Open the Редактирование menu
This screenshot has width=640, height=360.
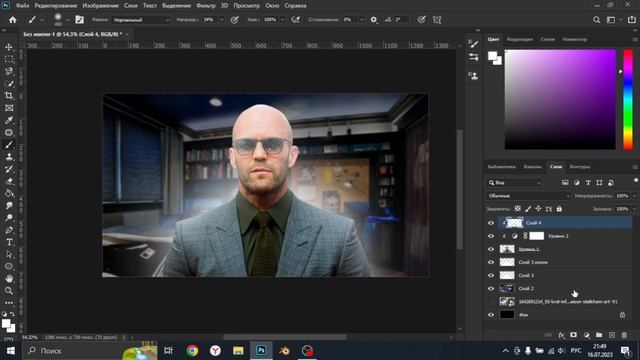tap(56, 6)
